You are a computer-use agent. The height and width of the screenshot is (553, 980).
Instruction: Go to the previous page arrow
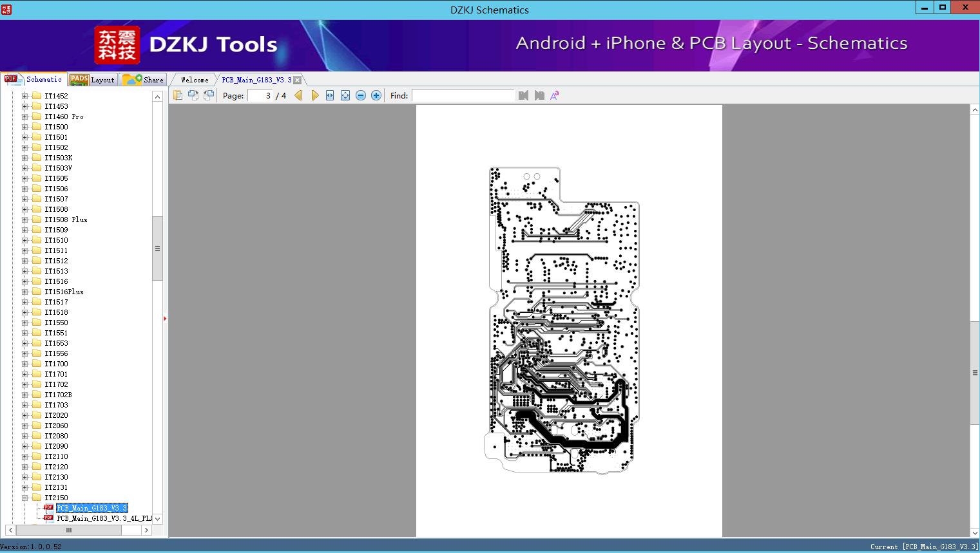tap(298, 95)
